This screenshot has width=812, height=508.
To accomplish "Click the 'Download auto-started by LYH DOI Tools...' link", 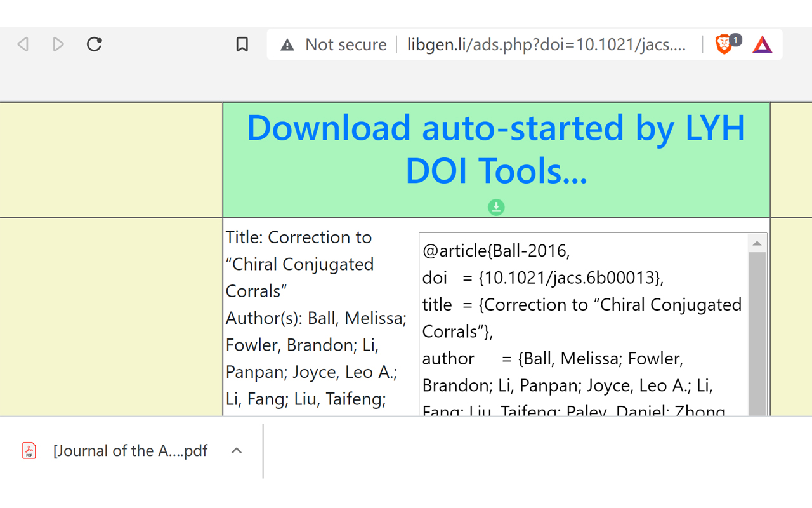I will [x=496, y=149].
